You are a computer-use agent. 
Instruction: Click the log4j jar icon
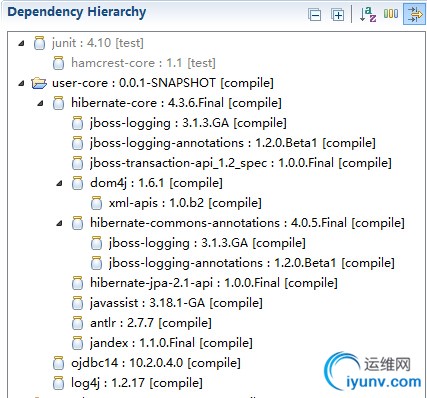click(x=59, y=383)
